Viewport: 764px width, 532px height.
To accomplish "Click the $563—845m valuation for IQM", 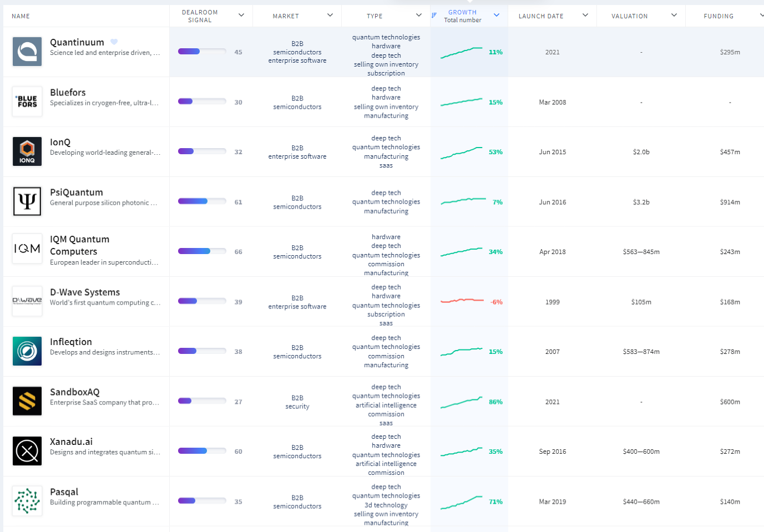I will pyautogui.click(x=641, y=252).
